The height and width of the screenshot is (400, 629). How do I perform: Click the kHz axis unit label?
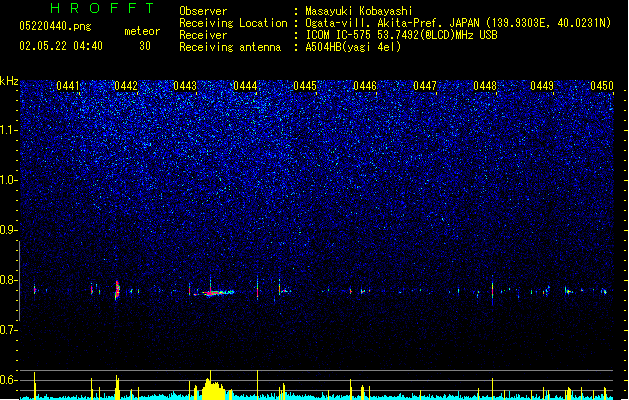click(9, 81)
